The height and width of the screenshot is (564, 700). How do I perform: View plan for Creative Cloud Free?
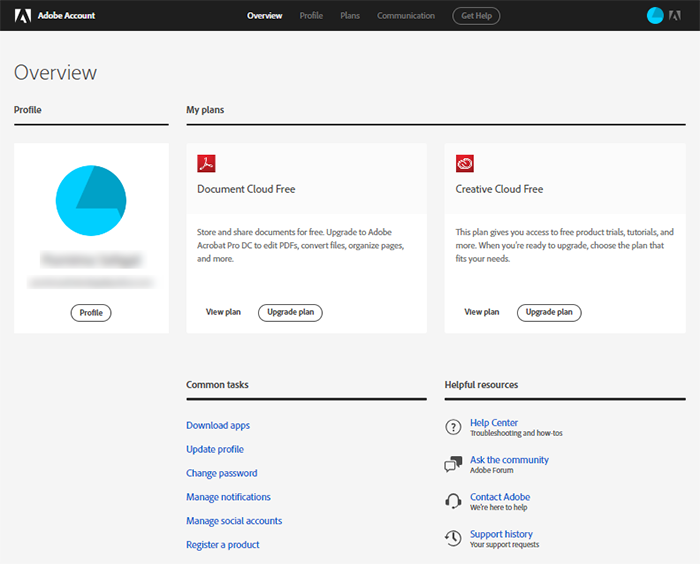click(482, 312)
